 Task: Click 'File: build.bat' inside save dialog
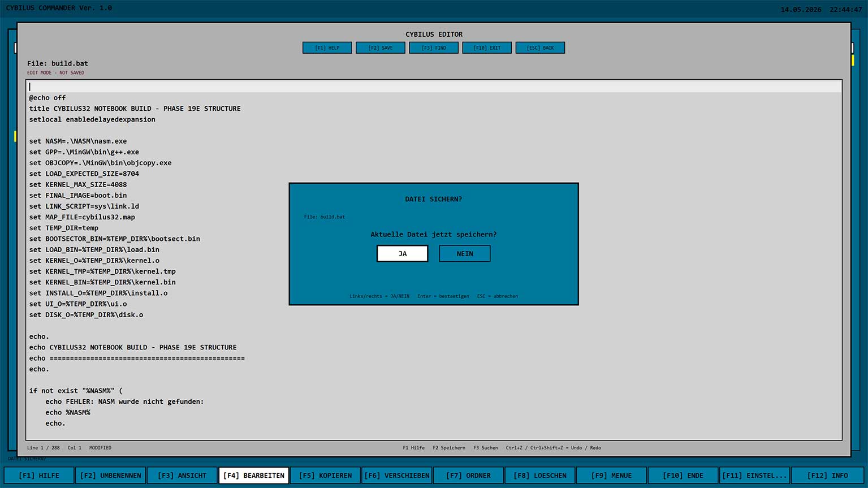tap(325, 217)
